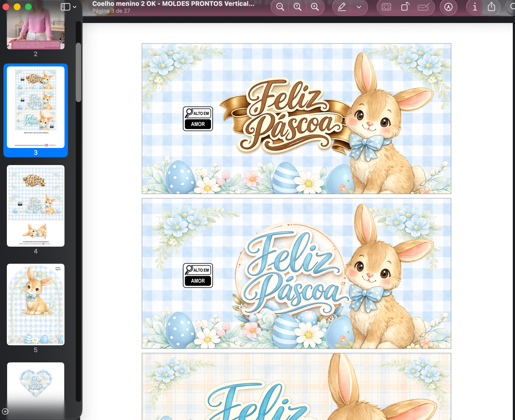Expand the sidebar view options chevron

[75, 7]
